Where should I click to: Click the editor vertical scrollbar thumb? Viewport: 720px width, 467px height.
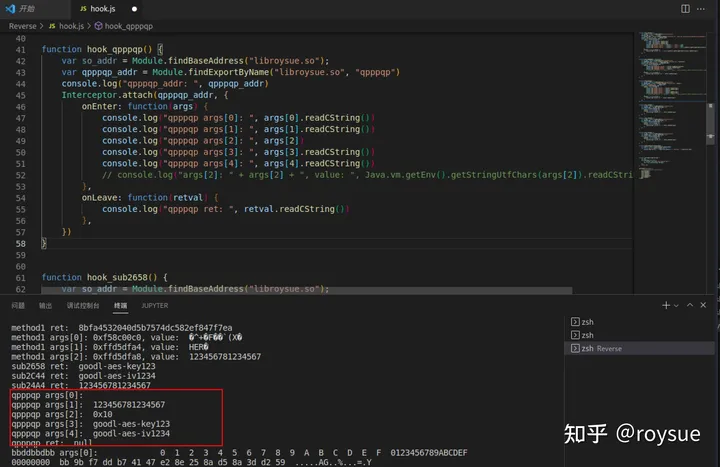click(x=710, y=123)
